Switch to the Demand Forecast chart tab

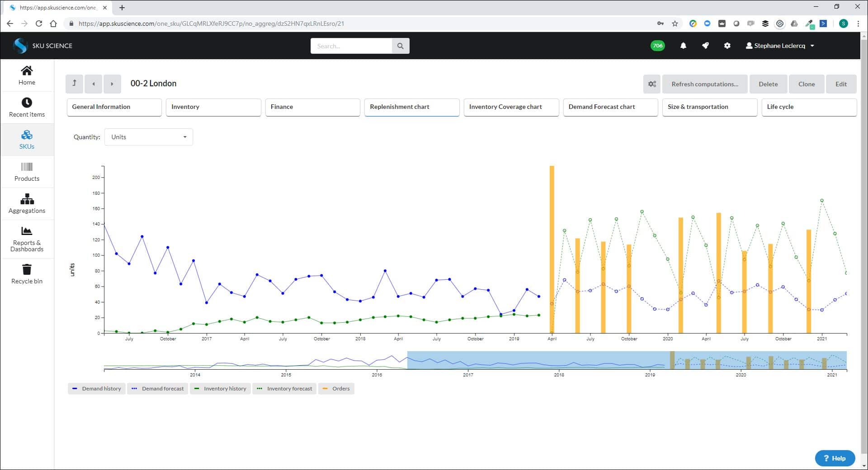point(610,107)
